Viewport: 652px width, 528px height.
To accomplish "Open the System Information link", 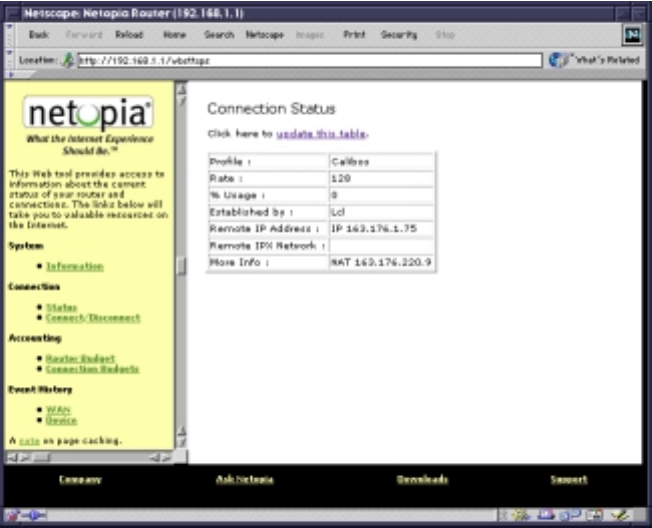I will [75, 266].
